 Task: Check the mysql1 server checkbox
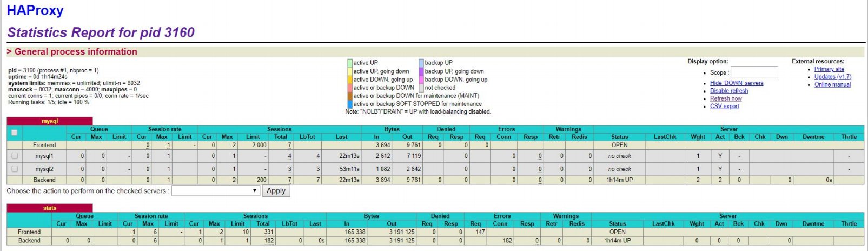coord(15,156)
